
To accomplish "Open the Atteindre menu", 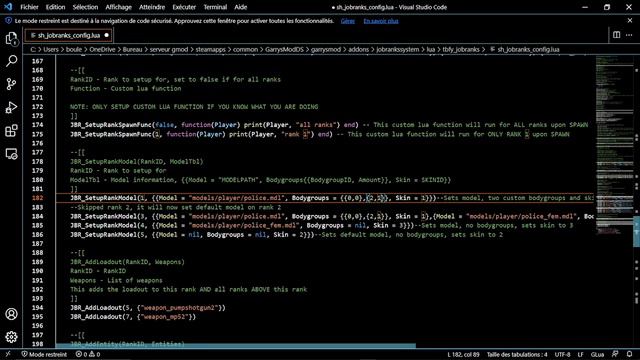I will coord(152,7).
